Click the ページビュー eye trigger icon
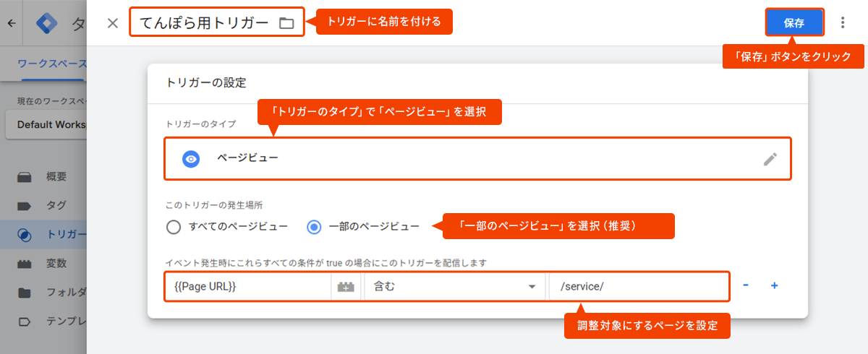This screenshot has width=868, height=354. click(x=191, y=159)
